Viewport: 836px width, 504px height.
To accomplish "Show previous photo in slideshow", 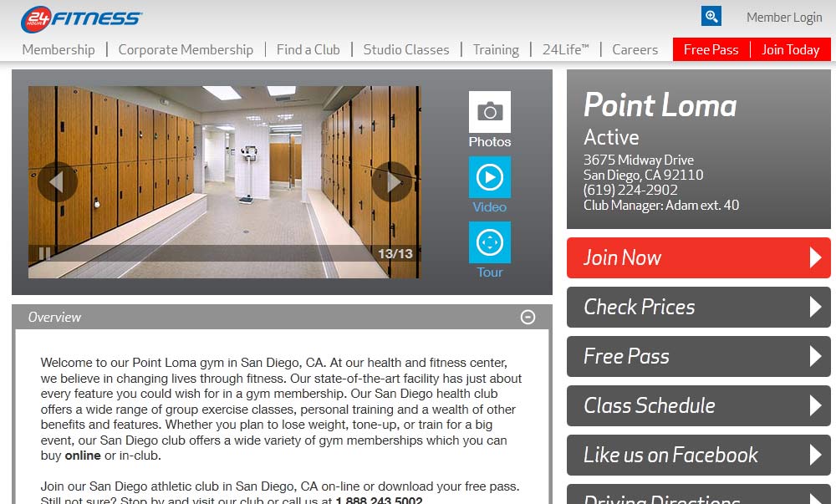I will [58, 181].
